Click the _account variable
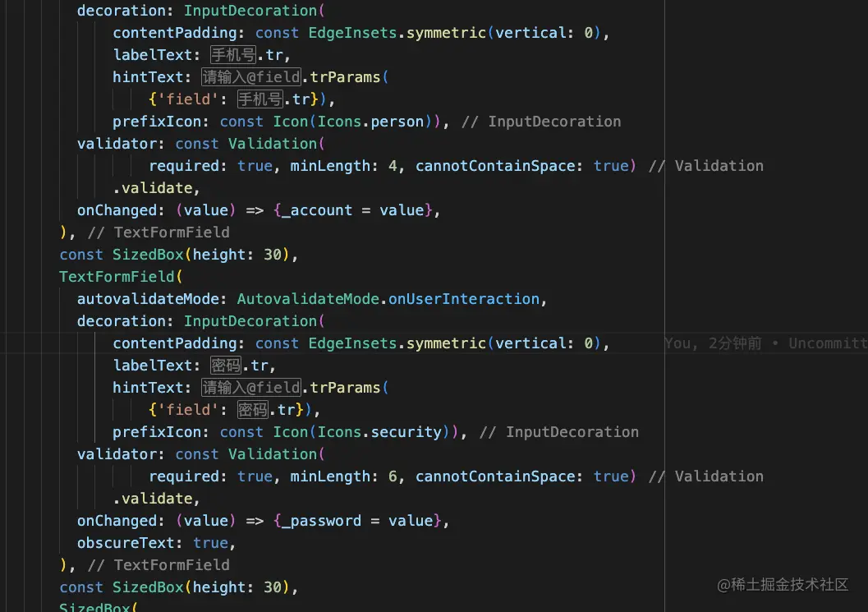Image resolution: width=868 pixels, height=612 pixels. click(x=317, y=210)
